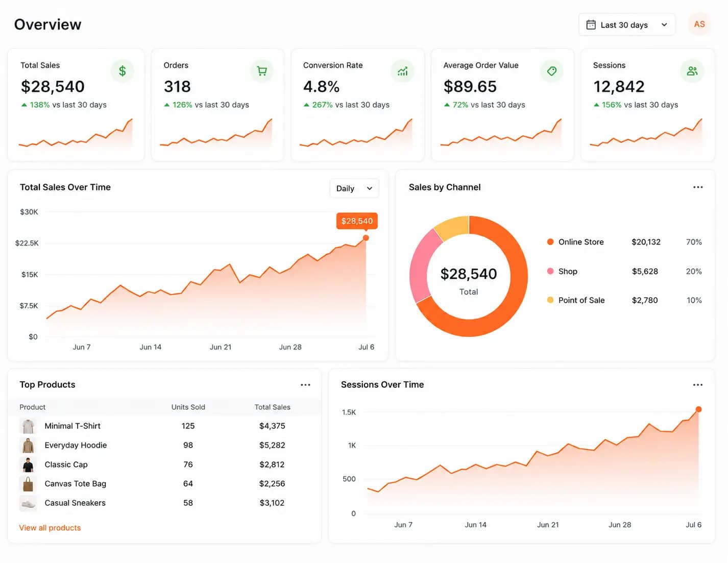Click the shopping cart icon in Orders card
This screenshot has width=728, height=563.
tap(262, 71)
